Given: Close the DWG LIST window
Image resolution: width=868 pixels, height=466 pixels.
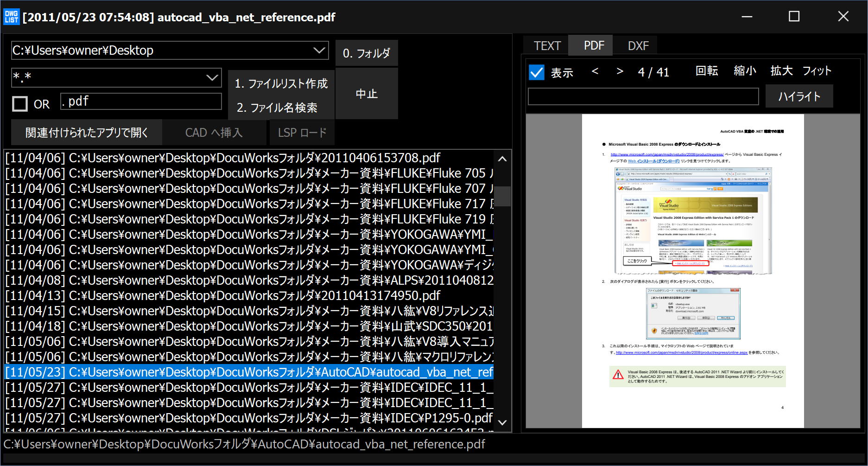Looking at the screenshot, I should pyautogui.click(x=843, y=17).
